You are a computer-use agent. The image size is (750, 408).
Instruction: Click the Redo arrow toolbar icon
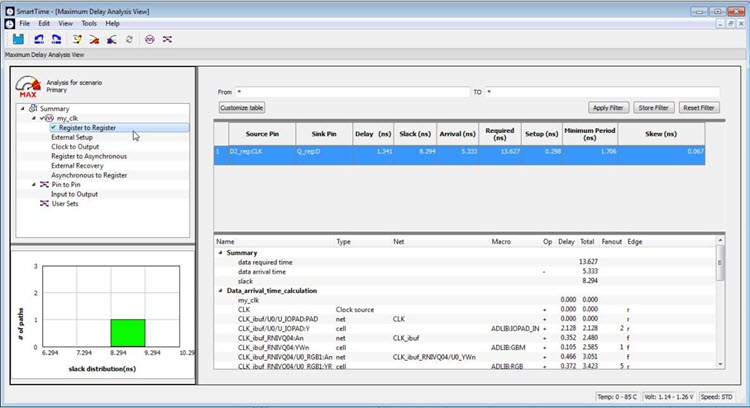(x=54, y=39)
